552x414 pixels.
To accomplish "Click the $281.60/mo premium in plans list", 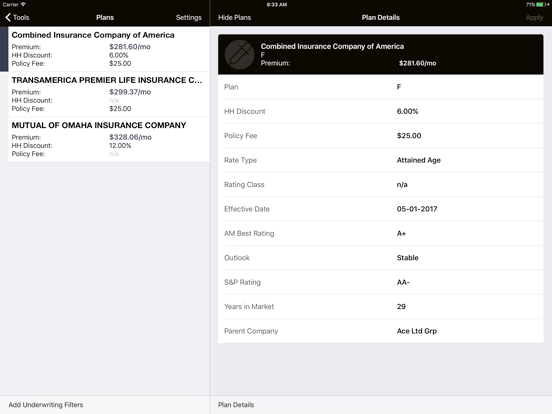I will (130, 46).
